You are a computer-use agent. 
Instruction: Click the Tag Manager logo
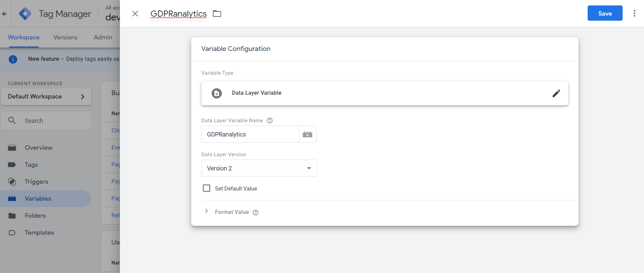click(25, 14)
